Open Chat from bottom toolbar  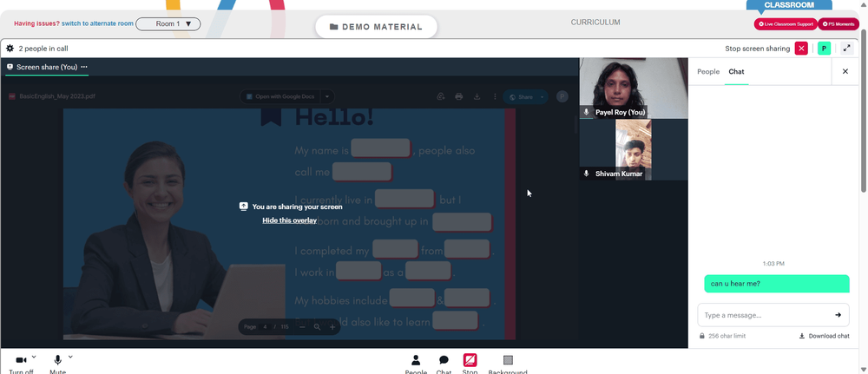coord(444,364)
